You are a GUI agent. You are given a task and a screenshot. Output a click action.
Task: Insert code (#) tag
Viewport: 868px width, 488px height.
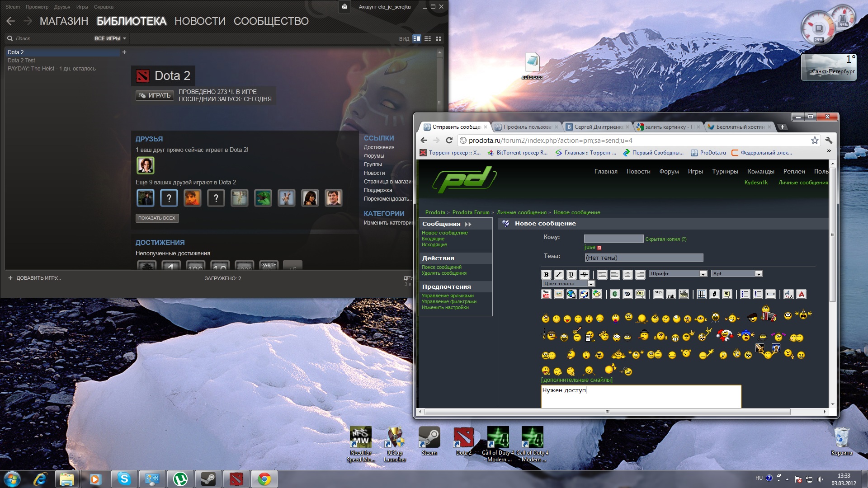point(714,294)
